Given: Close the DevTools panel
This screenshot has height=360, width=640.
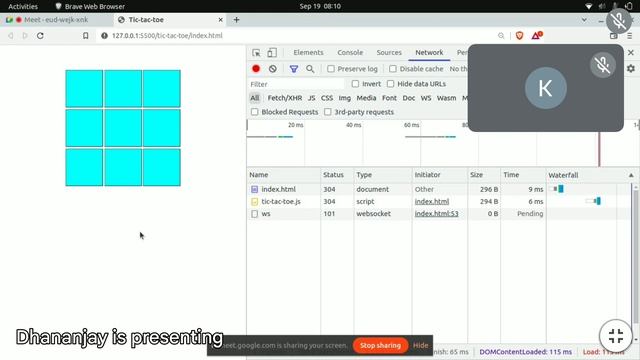Looking at the screenshot, I should tap(631, 53).
